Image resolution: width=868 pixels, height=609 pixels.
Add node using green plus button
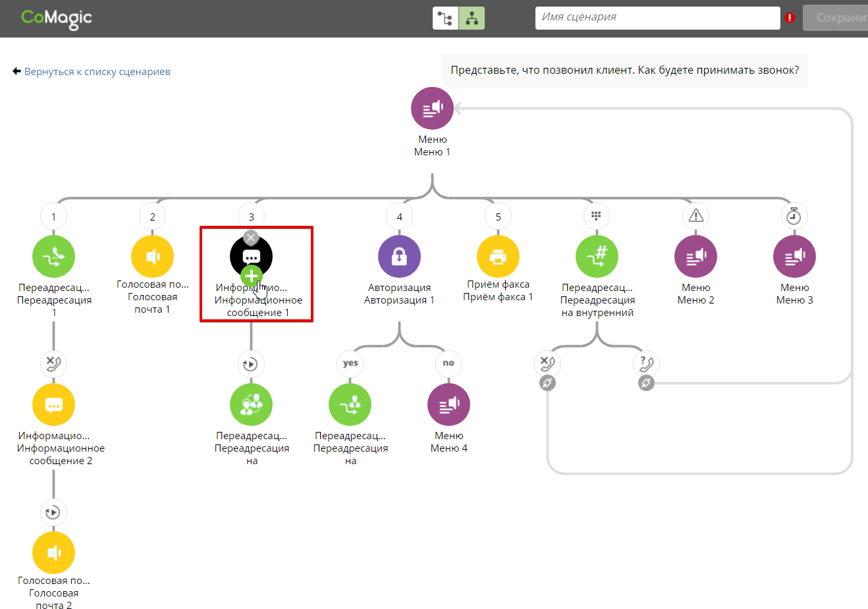click(251, 276)
